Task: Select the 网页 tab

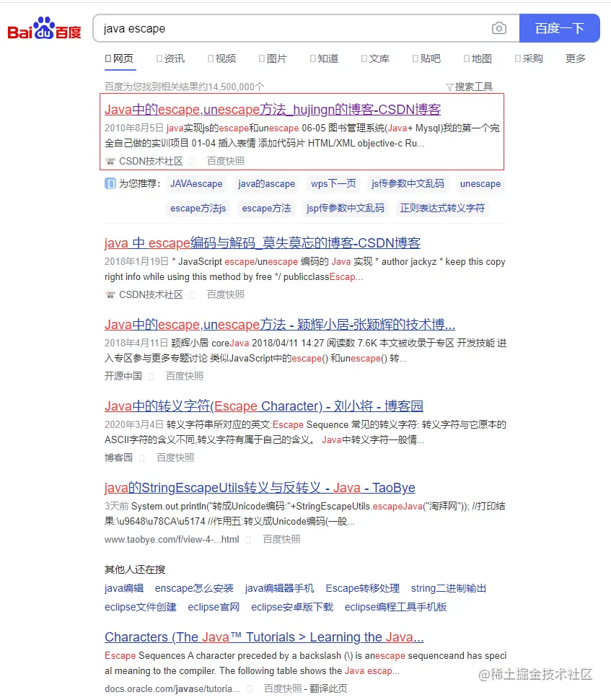Action: (119, 58)
